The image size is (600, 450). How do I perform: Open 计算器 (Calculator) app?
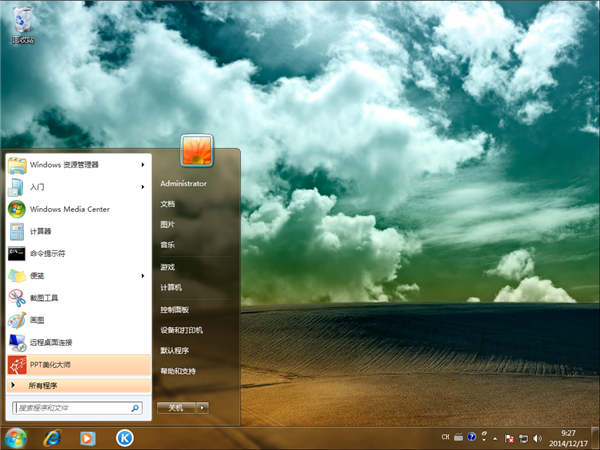pos(42,231)
